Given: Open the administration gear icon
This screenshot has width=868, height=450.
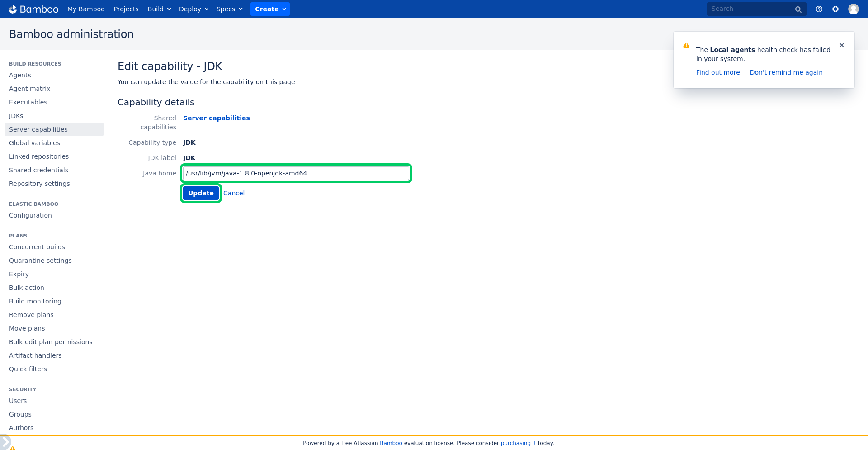Looking at the screenshot, I should pyautogui.click(x=835, y=9).
